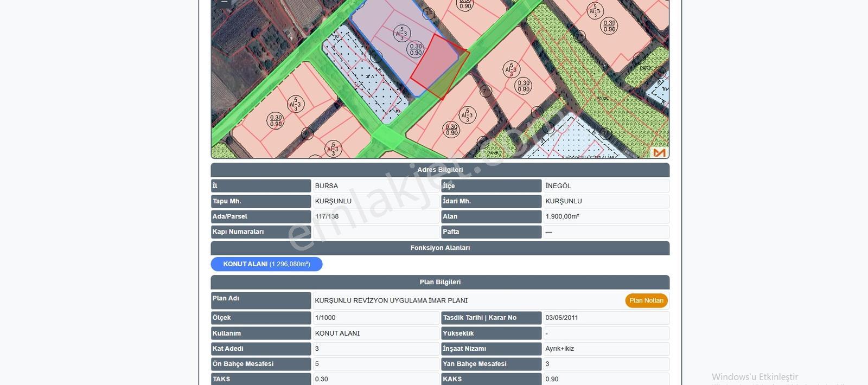Viewport: 868px width, 385px height.
Task: Click the Alan value 1.900,00m²
Action: [562, 216]
